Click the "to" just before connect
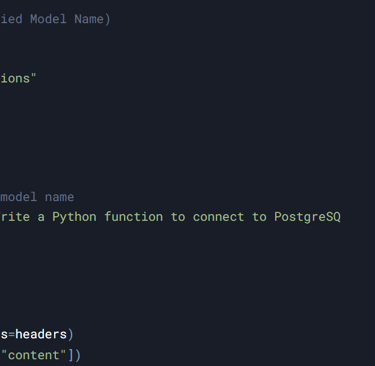The image size is (375, 366). point(178,217)
